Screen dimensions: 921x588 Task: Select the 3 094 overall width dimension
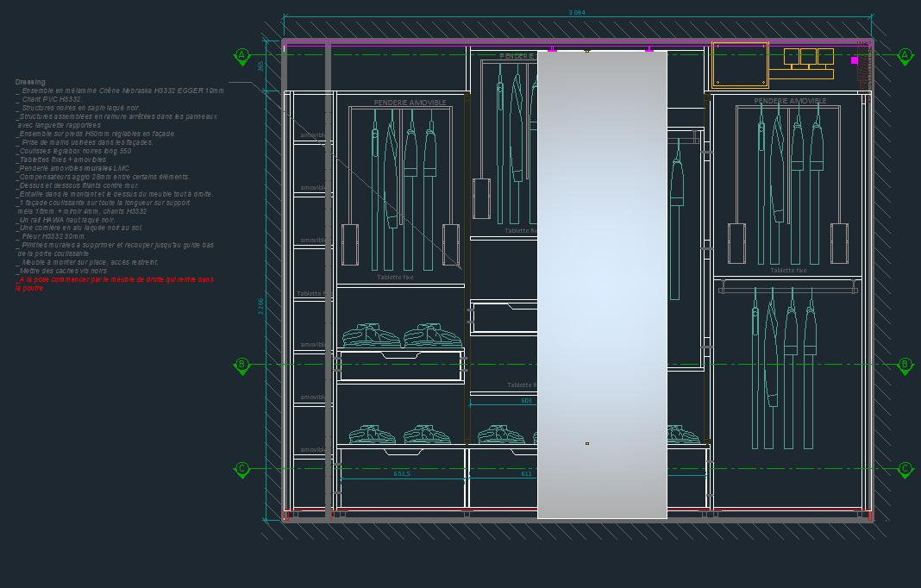click(x=577, y=13)
